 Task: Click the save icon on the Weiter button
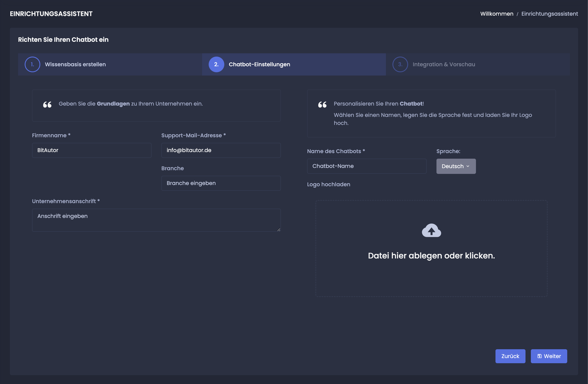(539, 356)
